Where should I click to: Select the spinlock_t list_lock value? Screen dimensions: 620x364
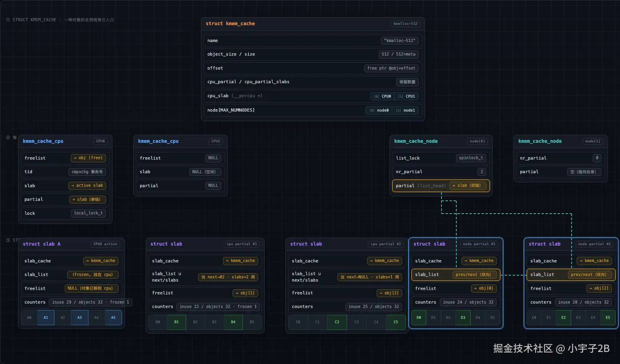click(471, 158)
